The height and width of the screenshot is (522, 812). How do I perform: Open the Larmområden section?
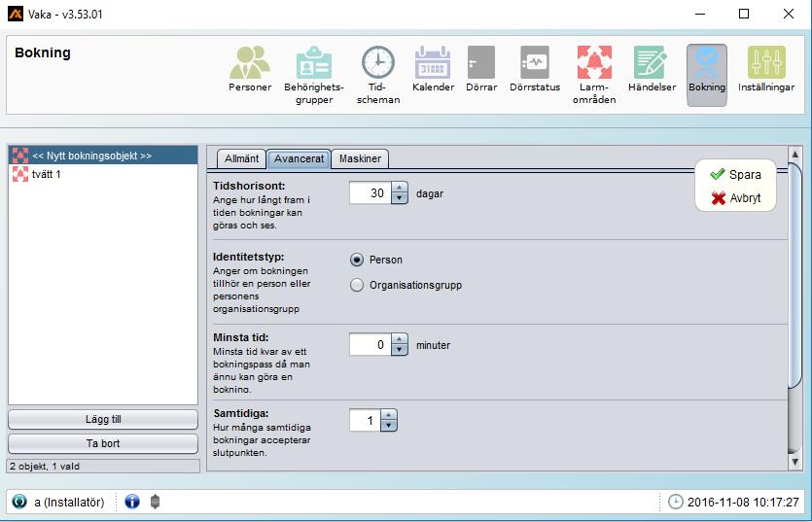click(x=594, y=75)
